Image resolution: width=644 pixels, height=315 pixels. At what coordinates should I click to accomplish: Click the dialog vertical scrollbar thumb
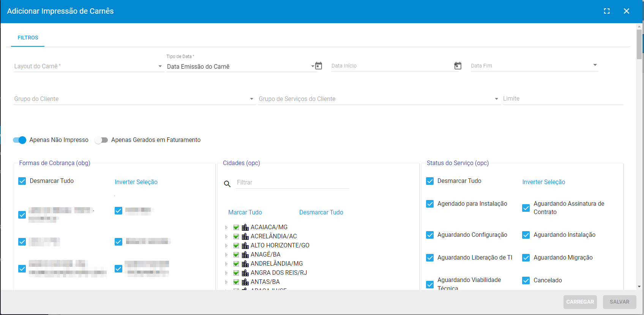[639, 44]
